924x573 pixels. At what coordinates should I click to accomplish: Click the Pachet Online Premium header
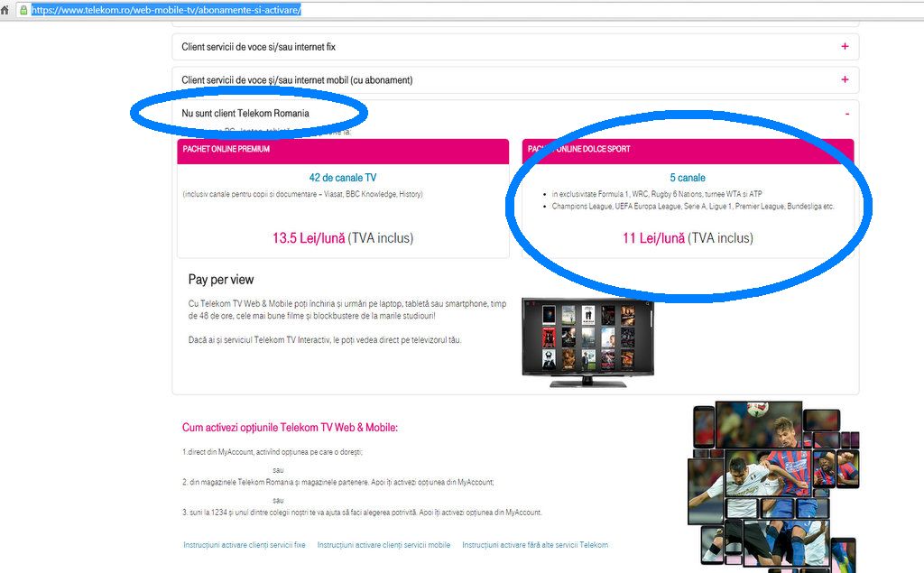click(343, 150)
